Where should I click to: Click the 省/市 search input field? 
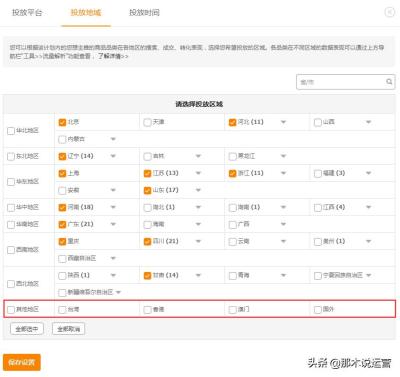(346, 82)
